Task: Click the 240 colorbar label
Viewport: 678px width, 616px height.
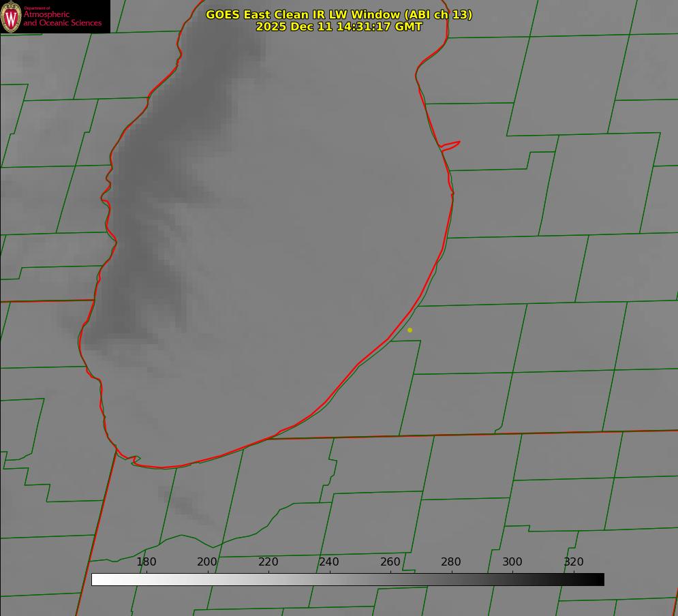Action: 329,561
